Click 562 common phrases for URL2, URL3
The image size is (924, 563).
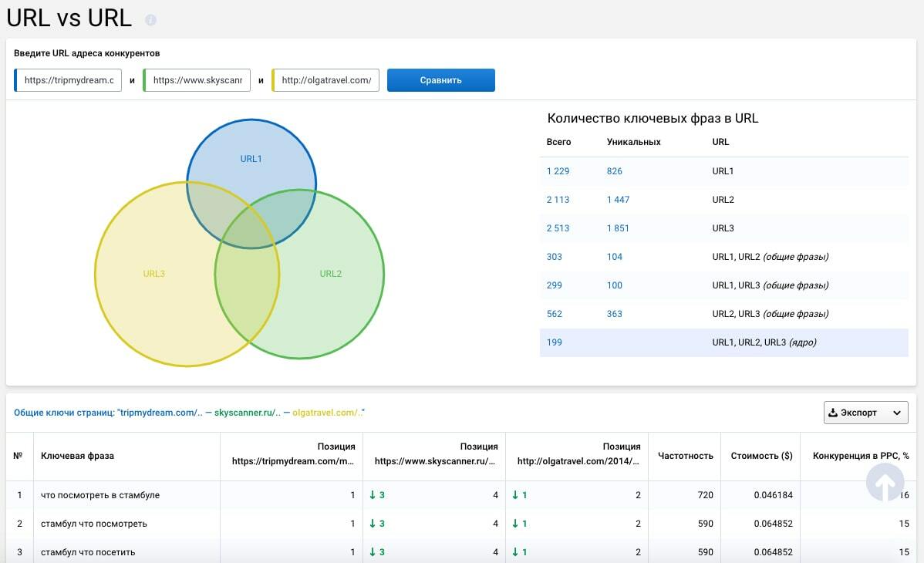[x=554, y=314]
